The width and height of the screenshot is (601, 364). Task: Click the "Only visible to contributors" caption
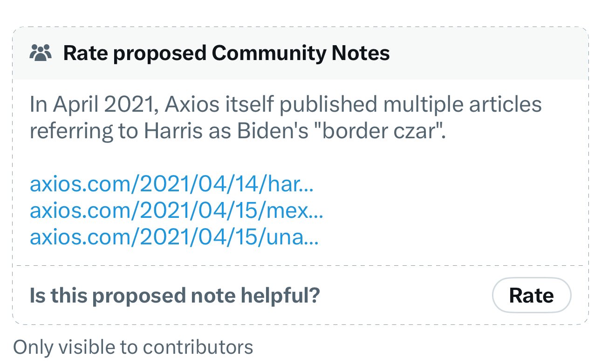[x=133, y=347]
